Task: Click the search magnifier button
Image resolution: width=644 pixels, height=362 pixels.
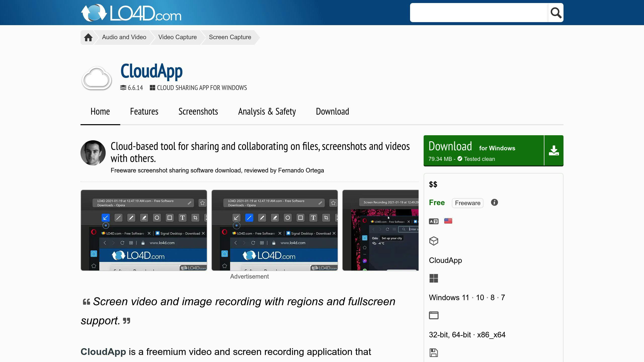Action: (x=556, y=13)
